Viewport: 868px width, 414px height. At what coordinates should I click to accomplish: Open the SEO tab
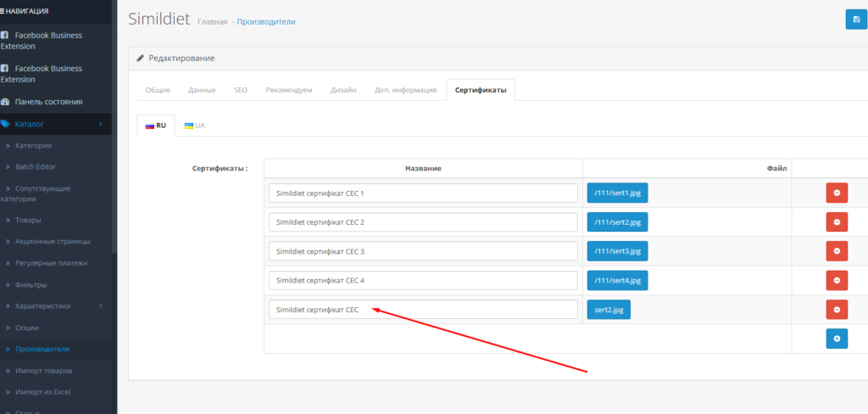coord(240,90)
